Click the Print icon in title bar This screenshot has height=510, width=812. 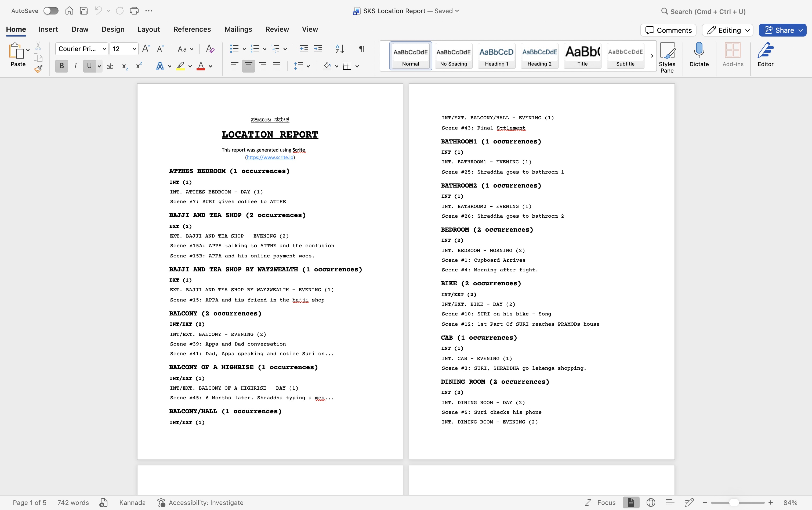click(x=134, y=11)
